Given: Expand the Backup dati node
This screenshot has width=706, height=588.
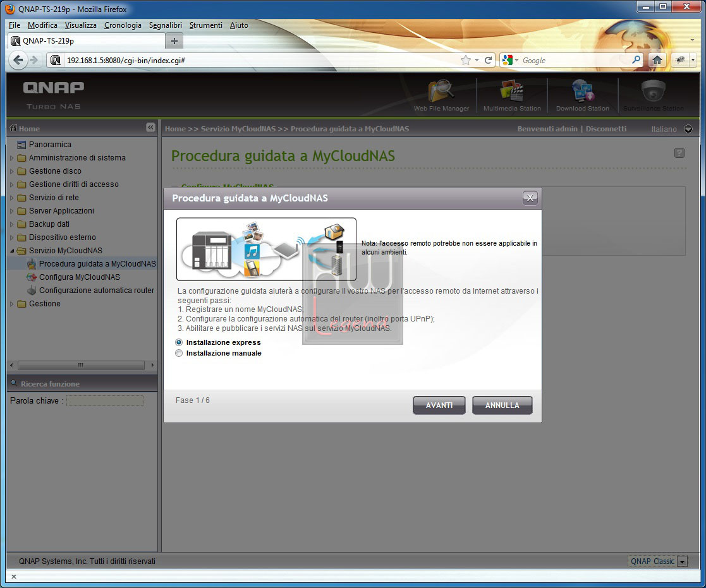Looking at the screenshot, I should click(12, 224).
